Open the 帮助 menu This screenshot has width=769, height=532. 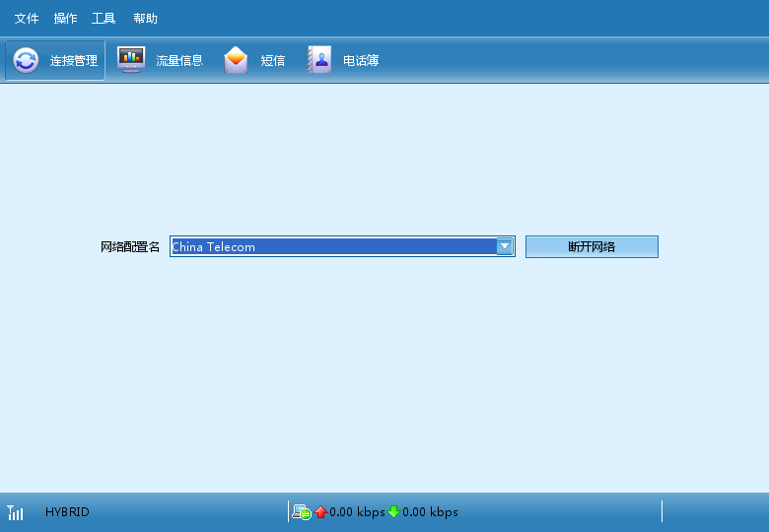pos(145,19)
